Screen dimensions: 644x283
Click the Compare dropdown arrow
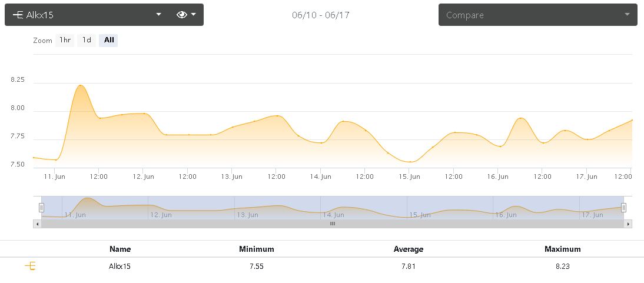tap(627, 14)
